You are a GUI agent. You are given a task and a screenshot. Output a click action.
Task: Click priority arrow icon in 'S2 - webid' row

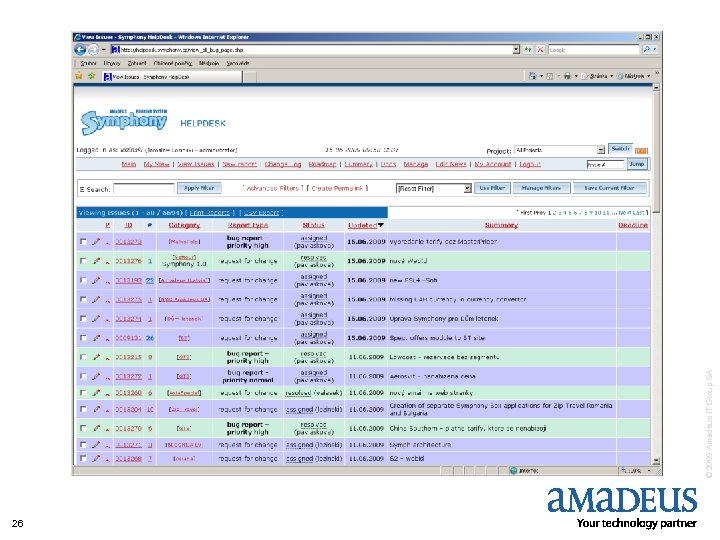coord(107,459)
